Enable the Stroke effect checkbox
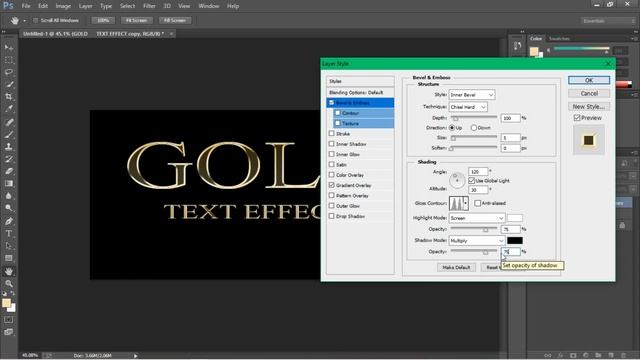Image resolution: width=640 pixels, height=360 pixels. point(331,133)
